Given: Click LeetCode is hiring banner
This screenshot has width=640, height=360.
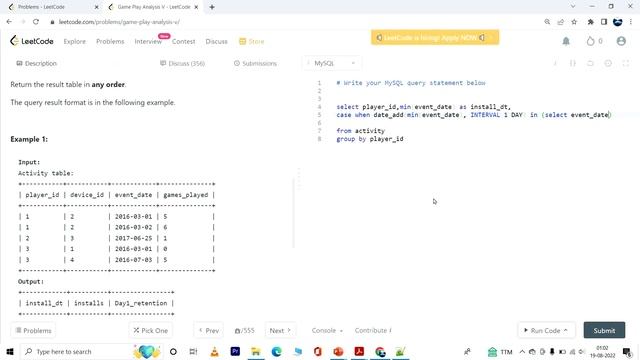Looking at the screenshot, I should (x=435, y=38).
